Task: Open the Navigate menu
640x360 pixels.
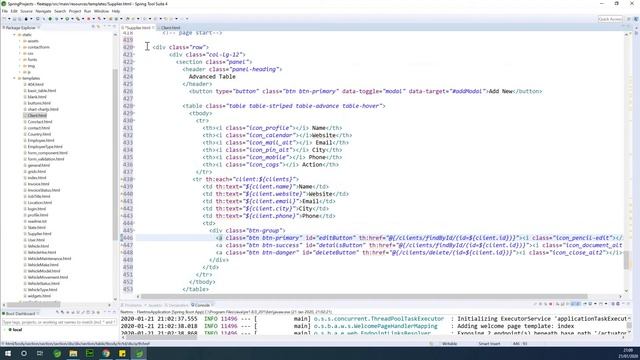Action: 43,11
